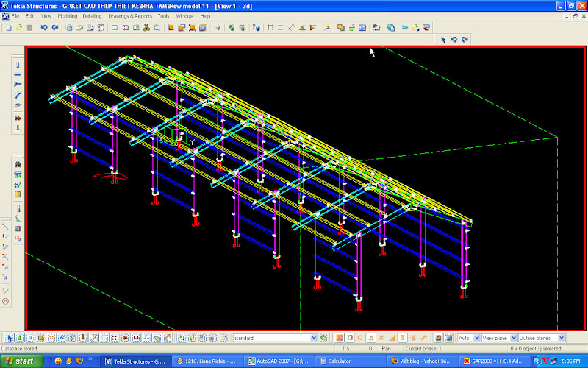Image resolution: width=588 pixels, height=368 pixels.
Task: Open the Drawings & Reports menu
Action: pyautogui.click(x=129, y=15)
